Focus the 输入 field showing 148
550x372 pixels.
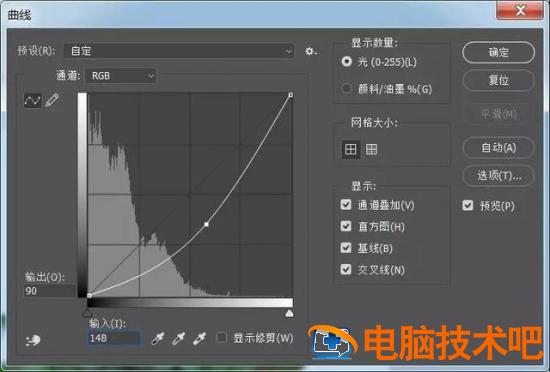point(114,338)
